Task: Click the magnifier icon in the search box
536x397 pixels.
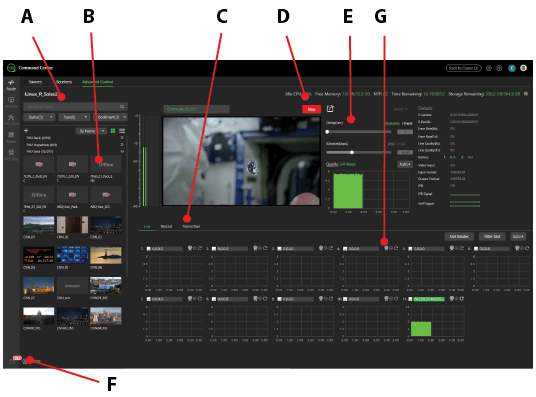Action: tap(122, 107)
